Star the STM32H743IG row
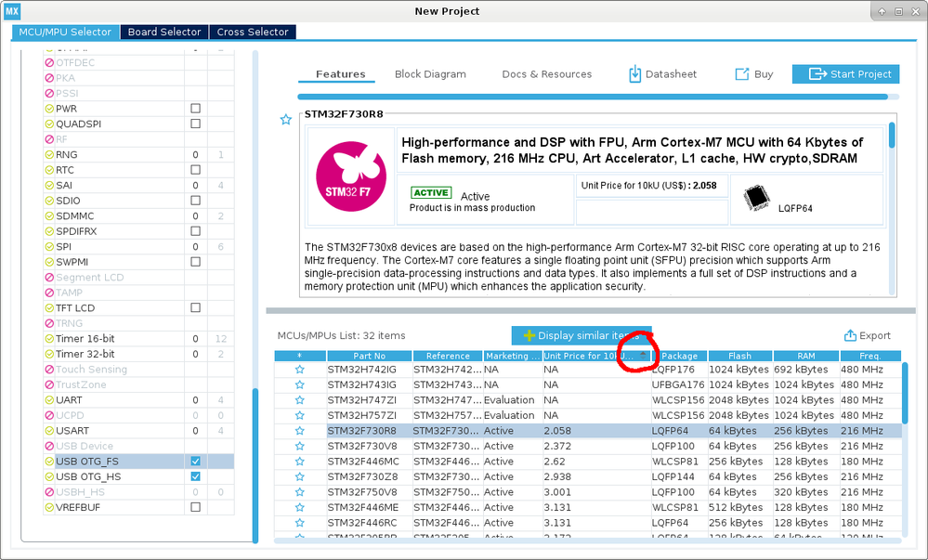The width and height of the screenshot is (928, 560). click(300, 384)
